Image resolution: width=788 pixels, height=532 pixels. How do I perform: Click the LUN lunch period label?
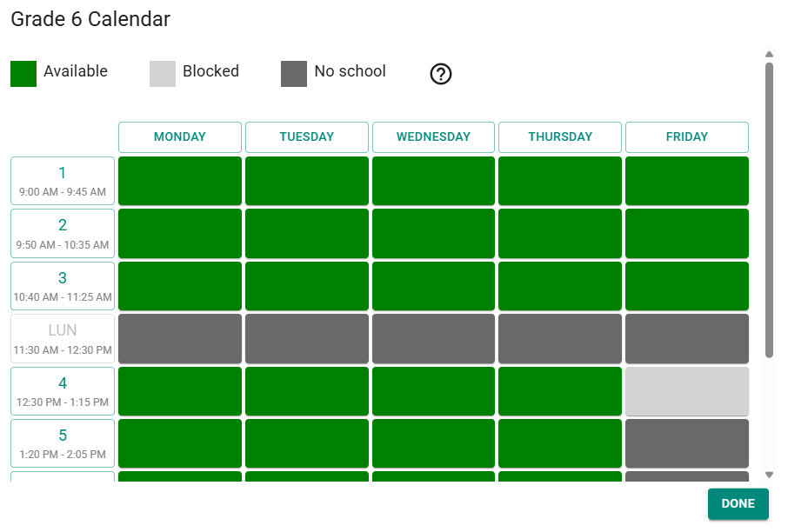pyautogui.click(x=62, y=339)
